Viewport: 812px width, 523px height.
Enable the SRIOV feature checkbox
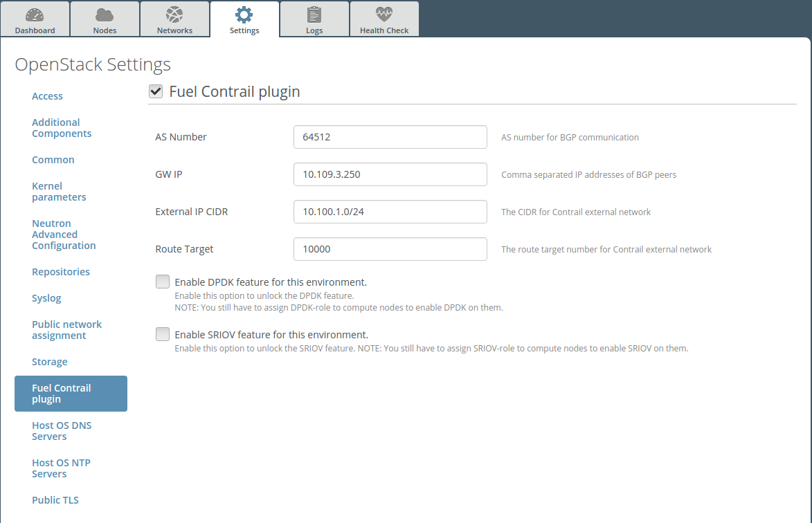point(163,334)
